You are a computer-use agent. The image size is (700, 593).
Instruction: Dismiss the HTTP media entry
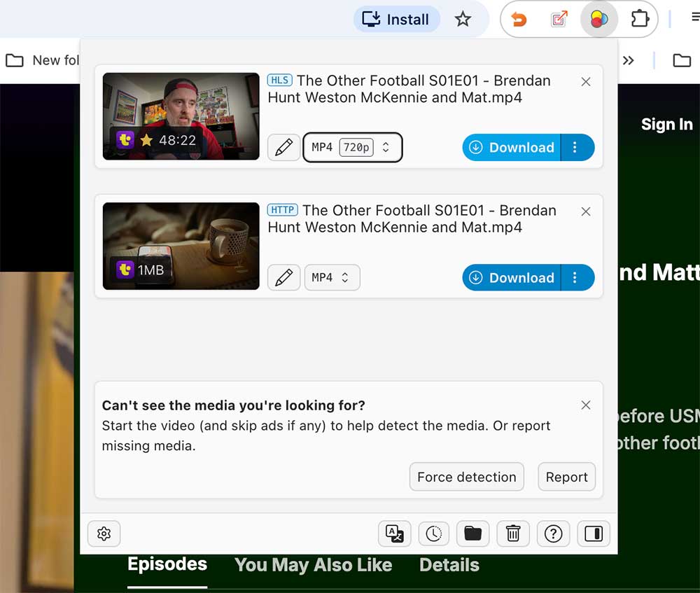(586, 211)
